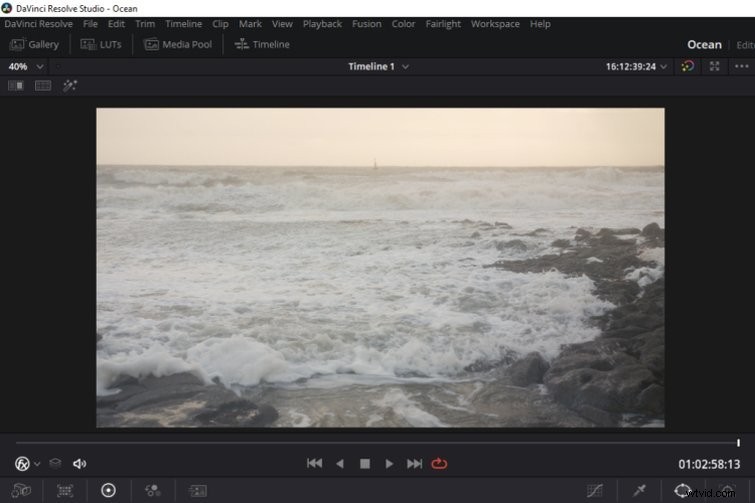Show the Media Pool panel
Image resolution: width=755 pixels, height=503 pixels.
coord(178,44)
